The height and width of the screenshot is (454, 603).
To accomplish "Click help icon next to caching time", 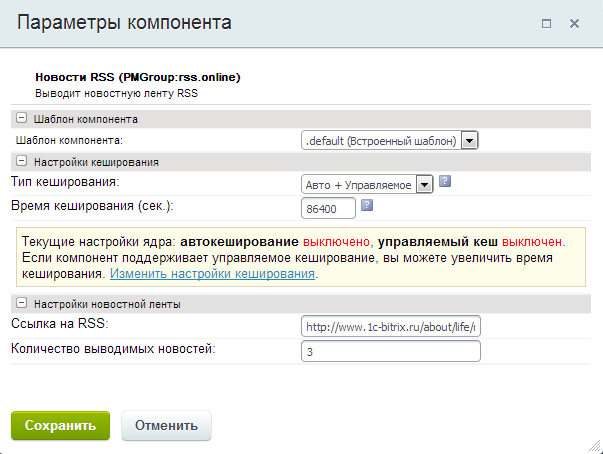I will point(367,205).
